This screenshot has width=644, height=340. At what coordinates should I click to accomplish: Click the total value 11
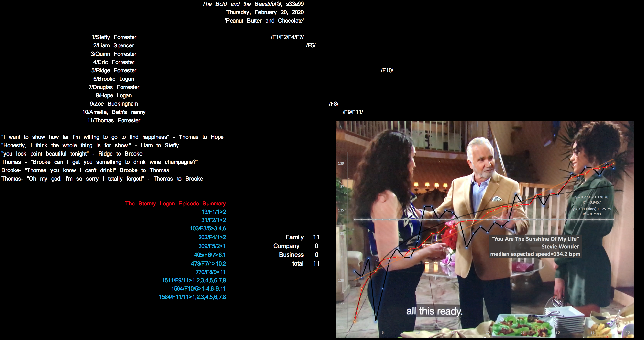tap(316, 263)
